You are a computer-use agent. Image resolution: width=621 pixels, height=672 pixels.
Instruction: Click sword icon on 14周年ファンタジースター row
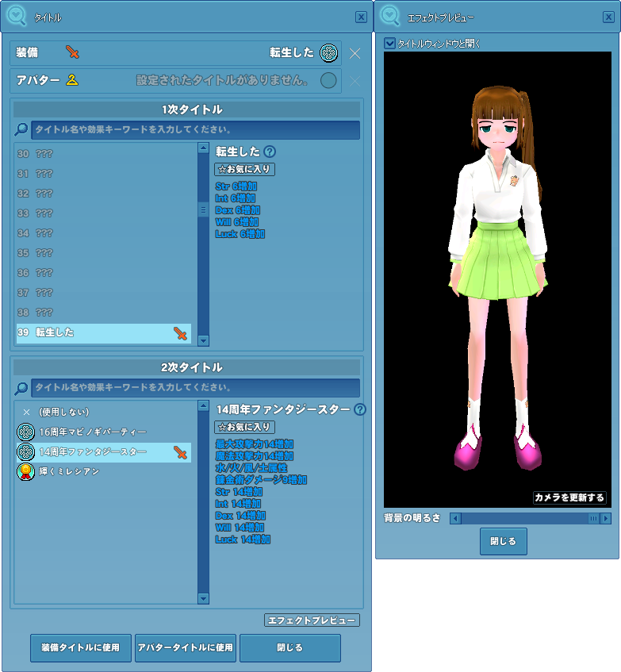click(x=180, y=452)
